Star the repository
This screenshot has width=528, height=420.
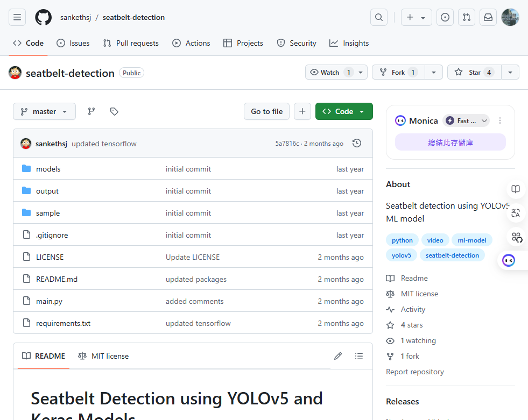[474, 73]
